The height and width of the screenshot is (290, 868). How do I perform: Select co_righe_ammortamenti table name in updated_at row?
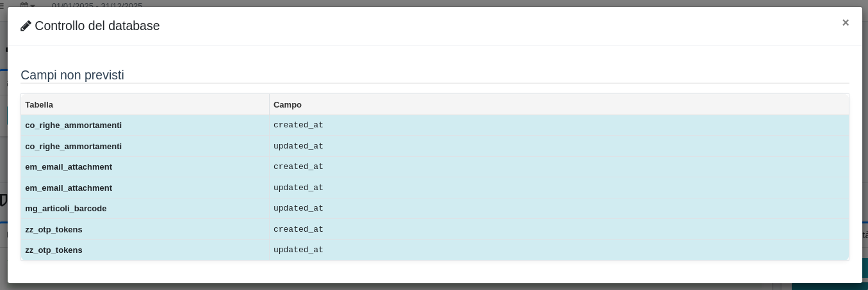(x=73, y=146)
